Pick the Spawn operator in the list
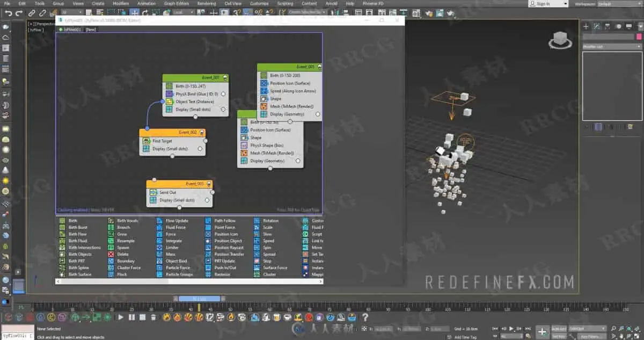 (119, 248)
